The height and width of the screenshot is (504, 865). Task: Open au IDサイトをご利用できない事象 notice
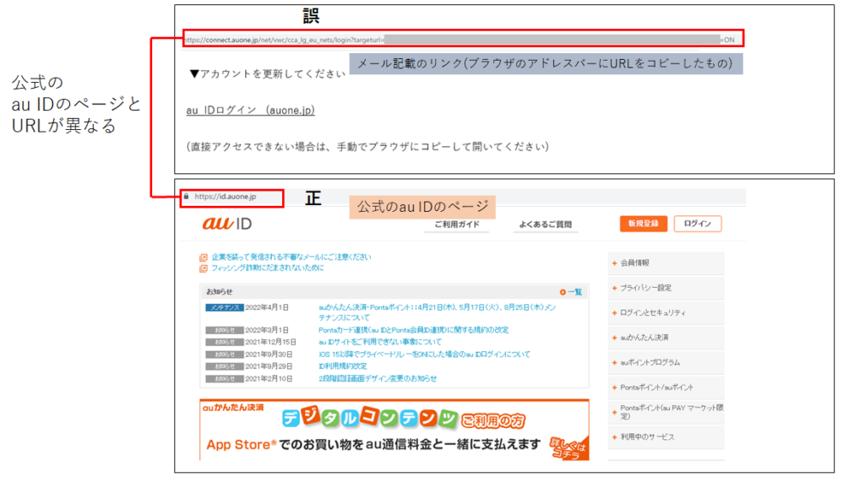[x=379, y=342]
